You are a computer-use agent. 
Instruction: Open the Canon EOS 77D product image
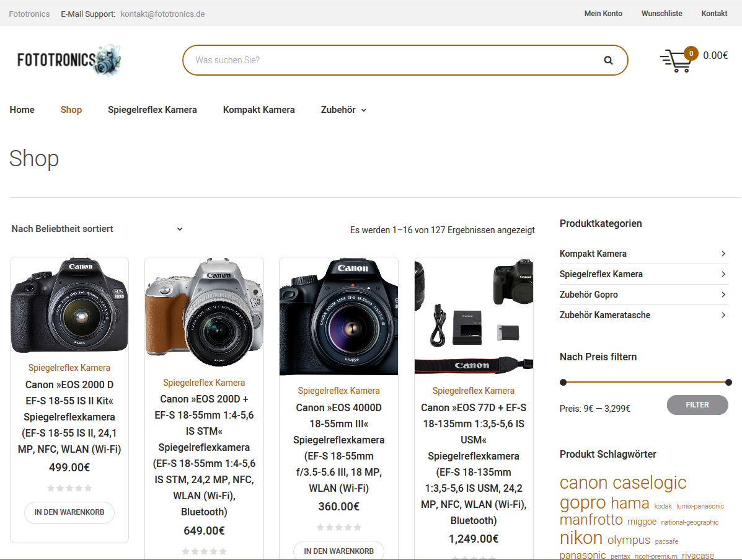(474, 316)
